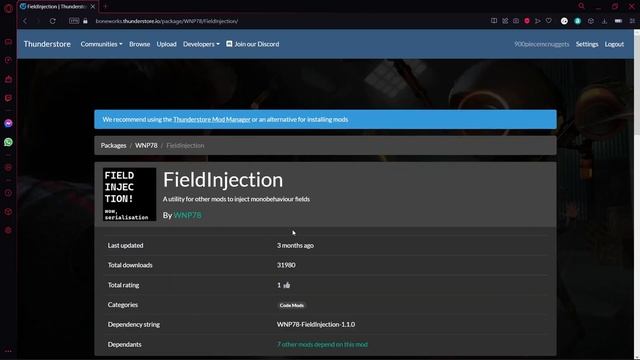Viewport: 640px width, 360px height.
Task: Click the thumbs-up rating icon
Action: (x=287, y=285)
